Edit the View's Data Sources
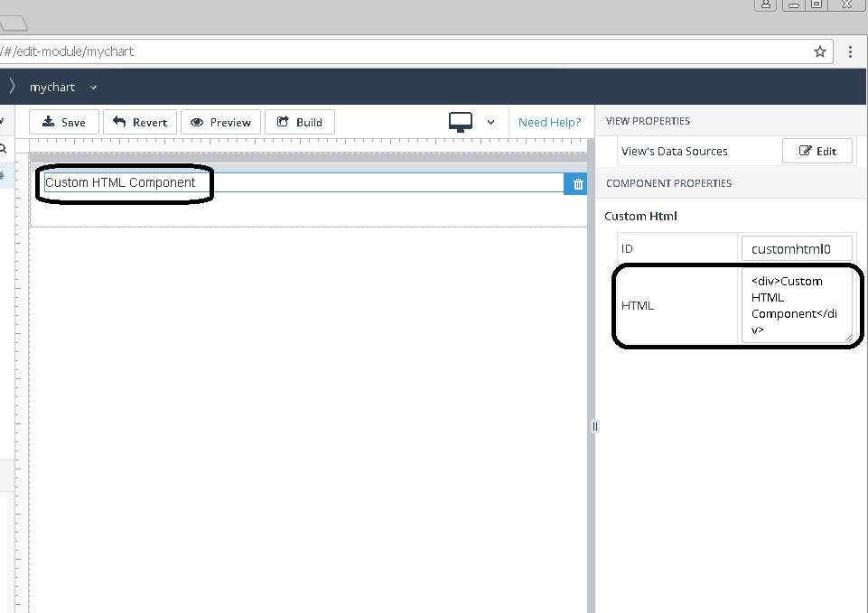Screen dimensions: 868x613 pos(817,151)
